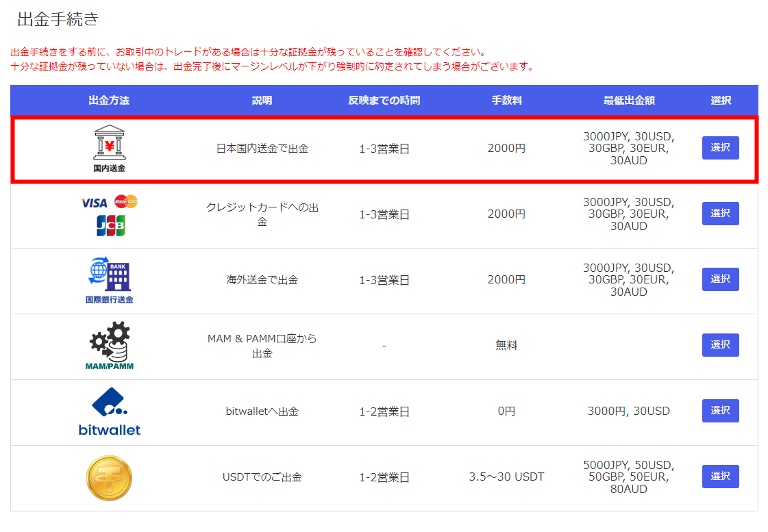Click 1-3営業日 in the credit card row
This screenshot has height=532, width=768.
[x=384, y=214]
